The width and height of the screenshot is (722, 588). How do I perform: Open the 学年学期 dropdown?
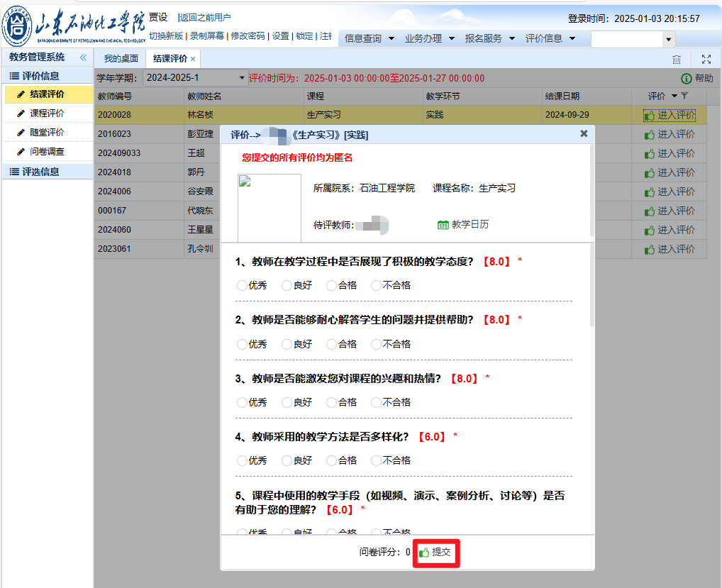[x=242, y=78]
